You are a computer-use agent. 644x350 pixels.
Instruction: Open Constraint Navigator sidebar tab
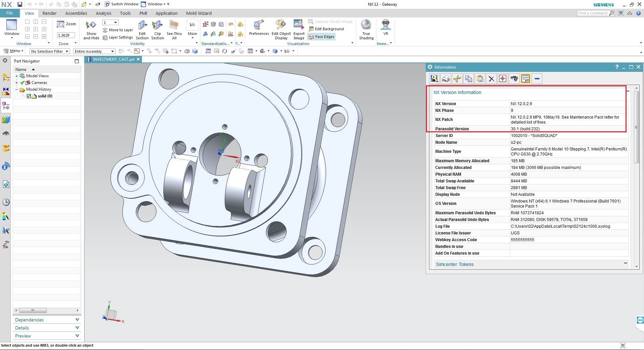(6, 91)
